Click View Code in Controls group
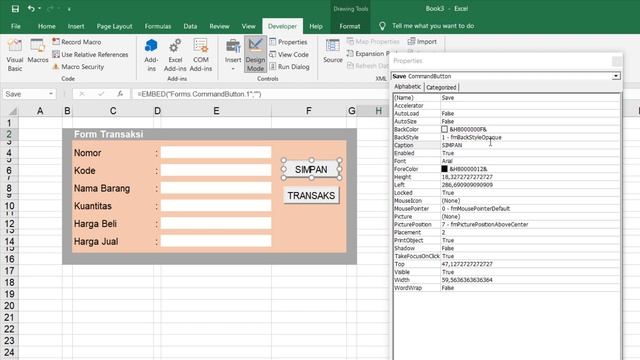640x360 pixels. (x=289, y=54)
